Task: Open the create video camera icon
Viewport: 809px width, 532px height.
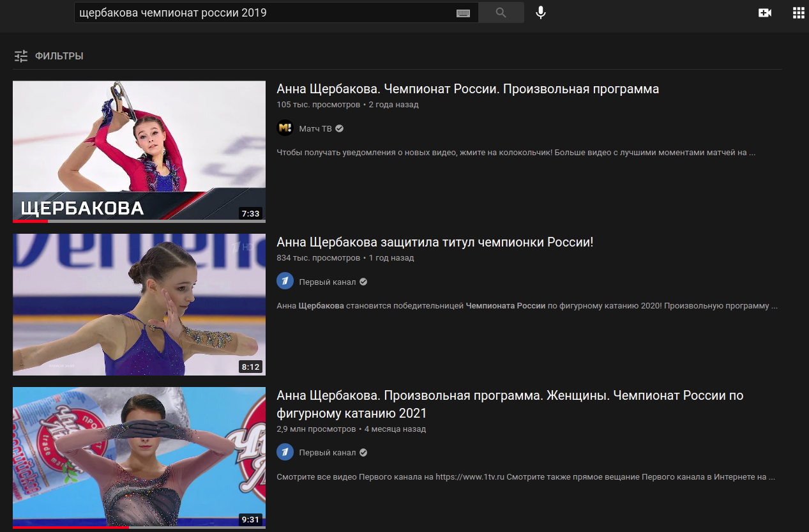Action: click(764, 13)
